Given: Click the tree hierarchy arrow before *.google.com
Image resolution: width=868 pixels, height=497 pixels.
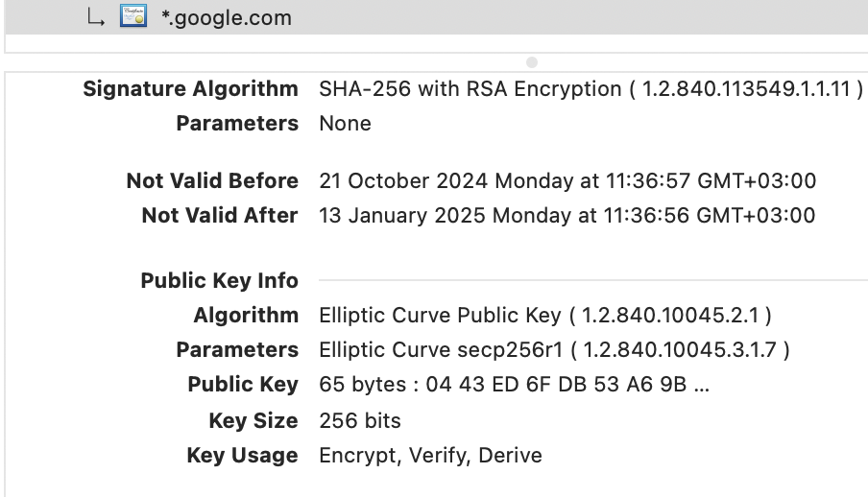Looking at the screenshot, I should (x=96, y=17).
